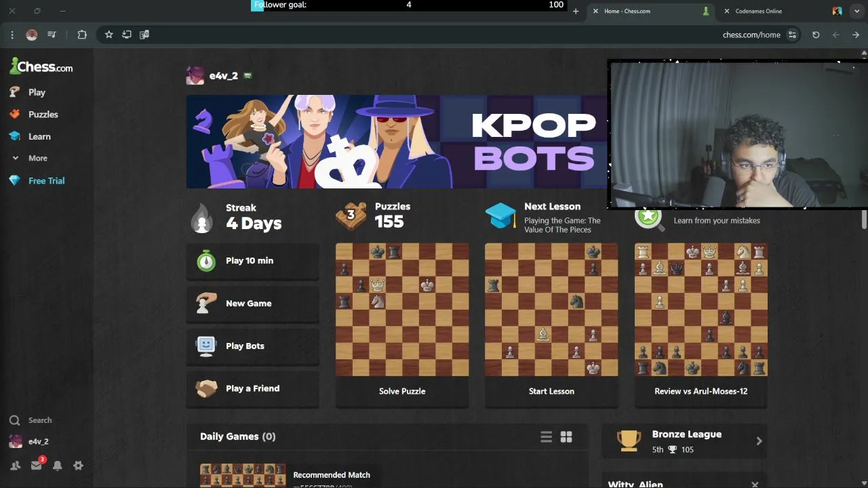Open the media control playlist icon
The image size is (868, 488).
pyautogui.click(x=52, y=35)
